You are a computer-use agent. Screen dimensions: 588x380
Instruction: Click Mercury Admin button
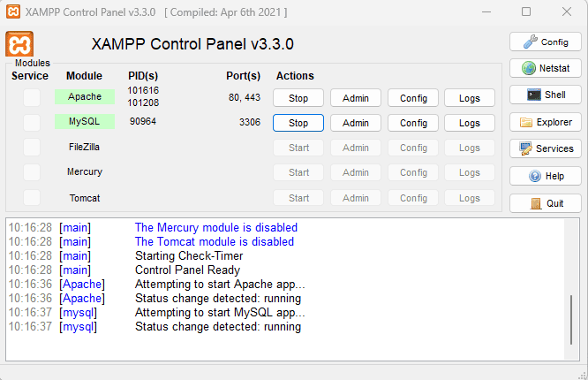[x=356, y=172]
